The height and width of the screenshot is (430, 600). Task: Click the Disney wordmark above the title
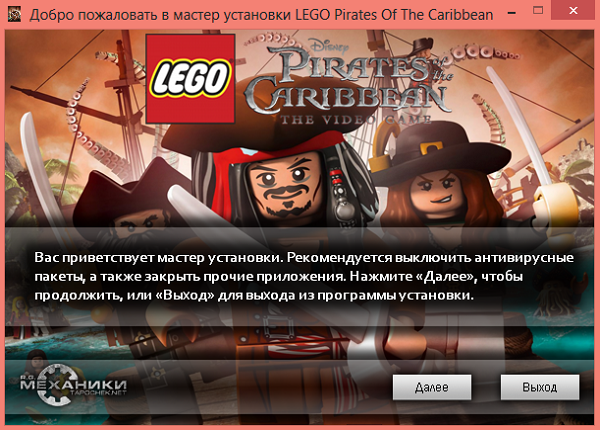coord(328,45)
